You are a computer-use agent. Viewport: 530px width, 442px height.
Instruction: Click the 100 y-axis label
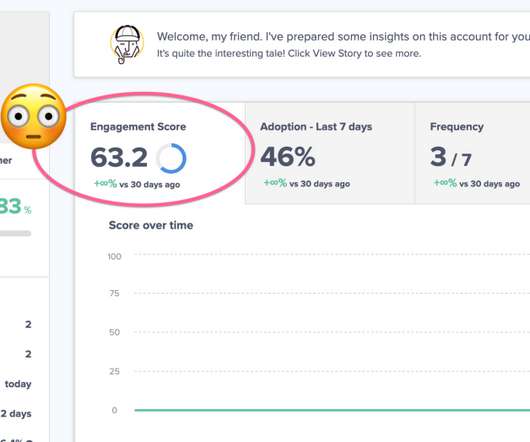[x=115, y=256]
